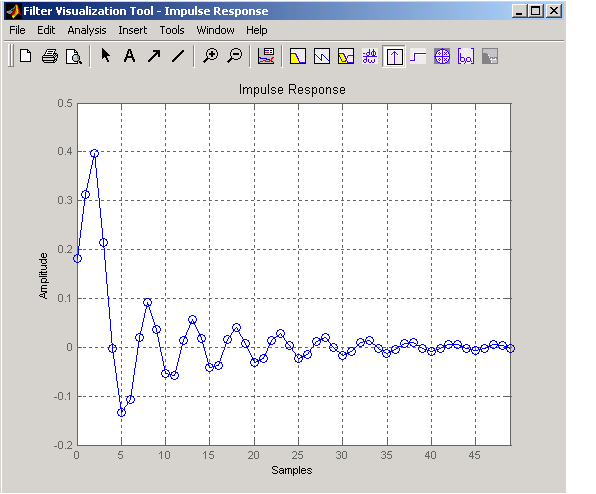Show the Pole/Zero plot
This screenshot has height=494, width=596.
point(442,56)
